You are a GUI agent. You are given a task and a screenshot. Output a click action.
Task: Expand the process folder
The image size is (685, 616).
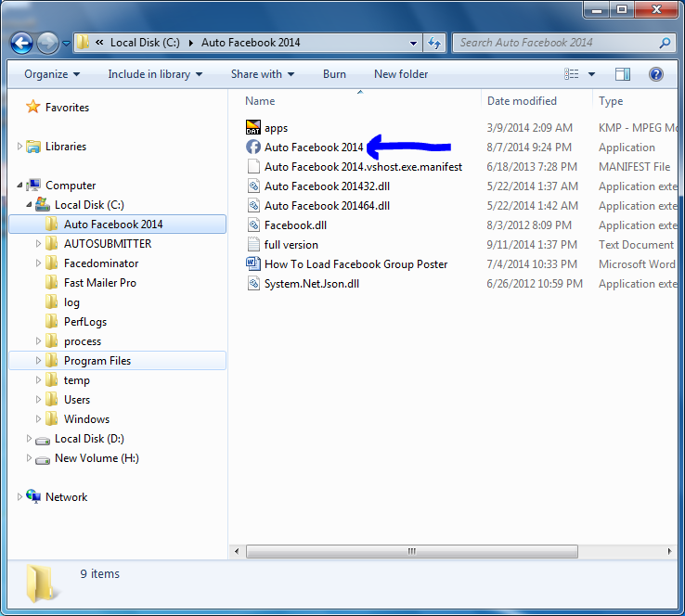point(38,341)
